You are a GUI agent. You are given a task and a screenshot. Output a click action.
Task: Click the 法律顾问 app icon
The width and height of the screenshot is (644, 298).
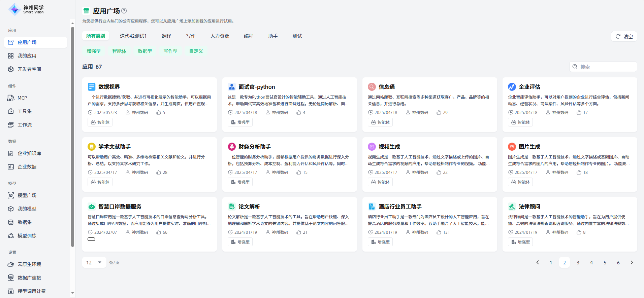(512, 207)
